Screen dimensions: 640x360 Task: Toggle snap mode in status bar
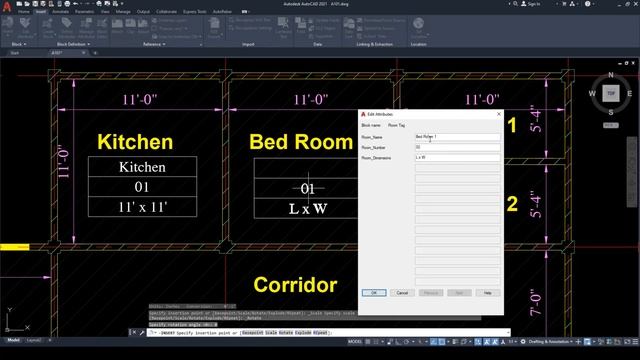pyautogui.click(x=376, y=342)
